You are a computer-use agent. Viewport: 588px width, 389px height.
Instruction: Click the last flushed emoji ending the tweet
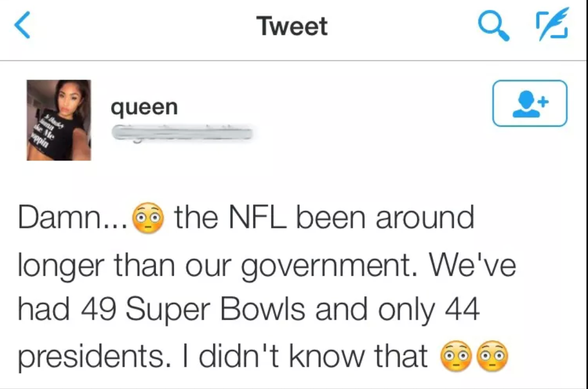tap(493, 357)
